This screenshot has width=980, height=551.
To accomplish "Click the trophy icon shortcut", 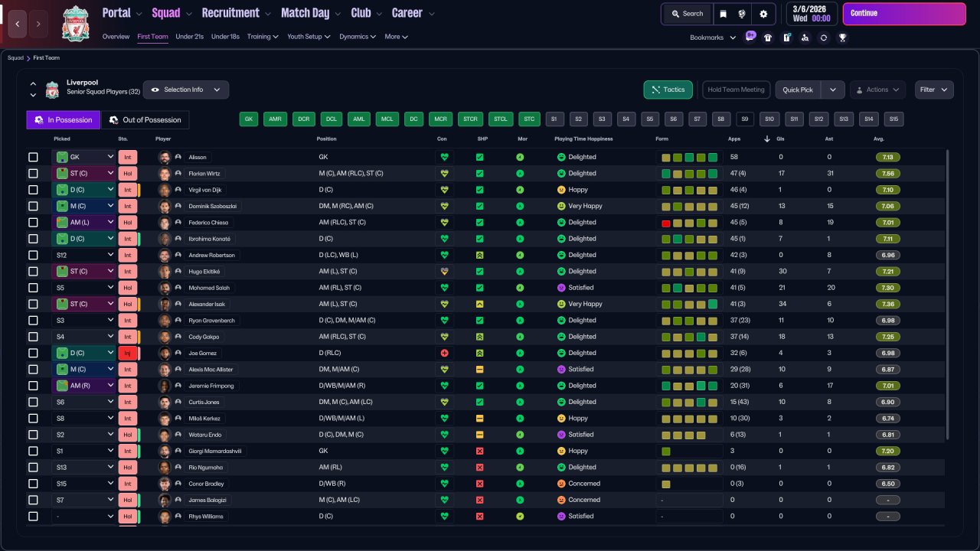I will click(x=842, y=37).
